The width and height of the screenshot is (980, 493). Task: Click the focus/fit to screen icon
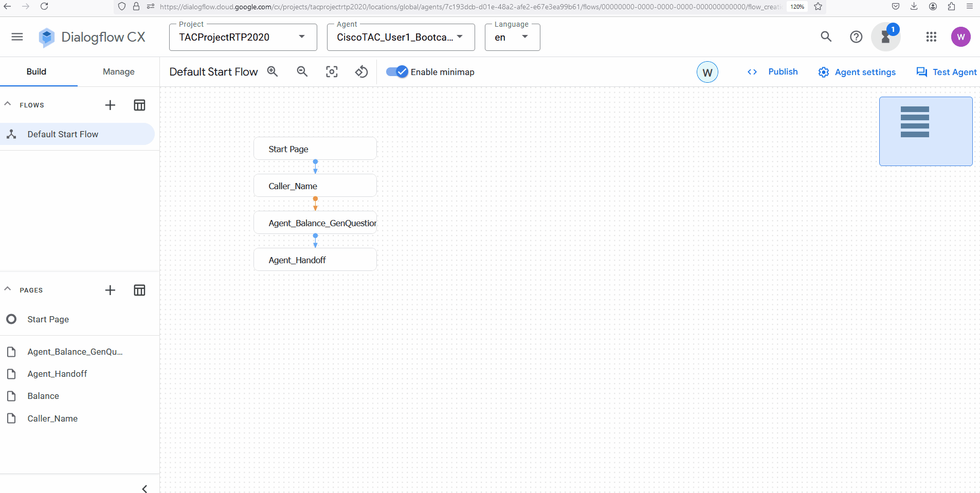(x=332, y=72)
